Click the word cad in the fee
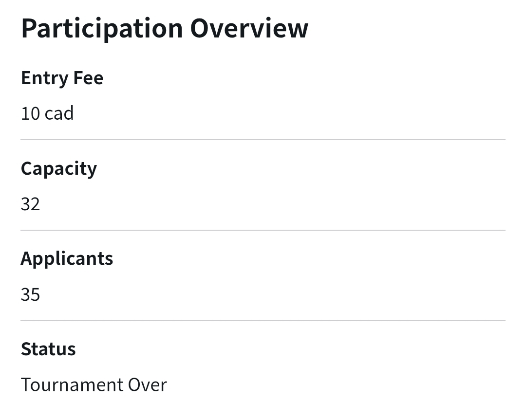The width and height of the screenshot is (526, 420). pyautogui.click(x=59, y=113)
